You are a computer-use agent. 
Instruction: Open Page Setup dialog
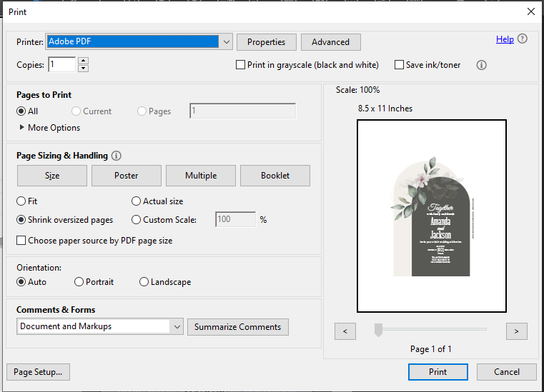point(38,372)
